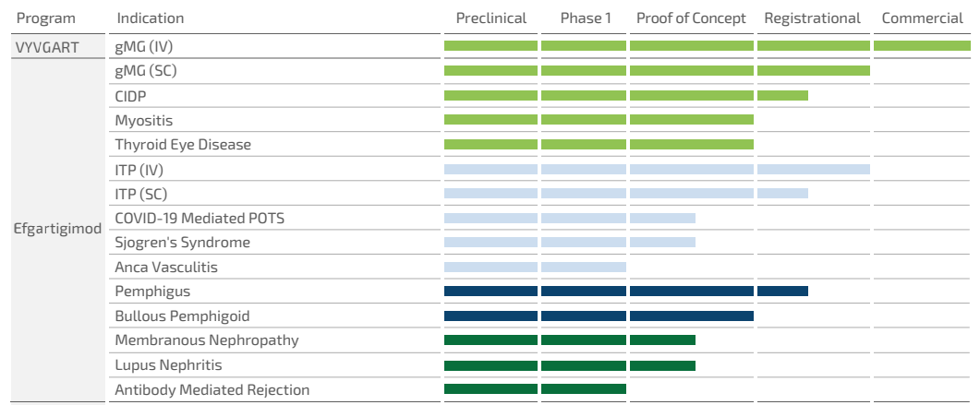Click the Registrational progress bar for CIDP

782,95
